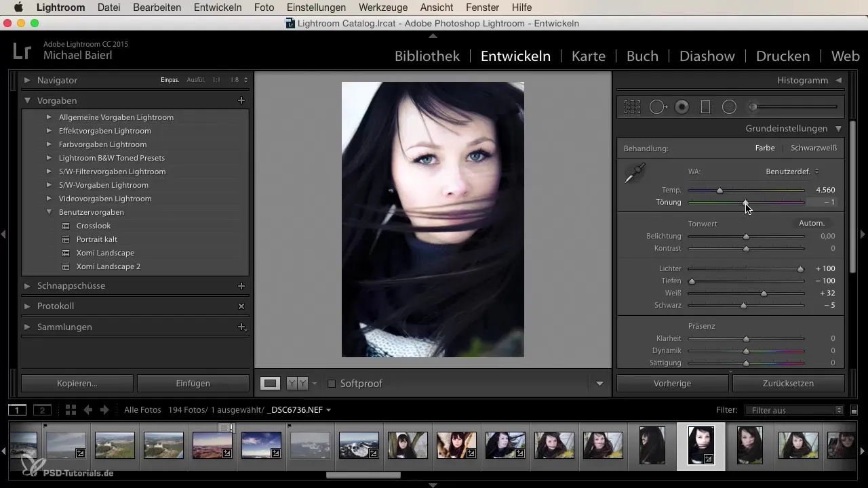Pick the White Balance eyedropper tool

[x=635, y=174]
